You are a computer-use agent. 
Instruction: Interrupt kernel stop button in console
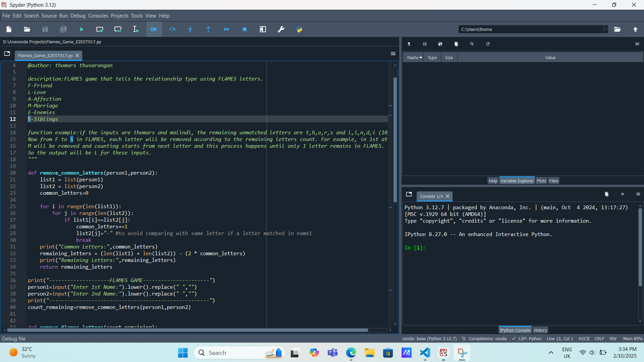coord(623,194)
